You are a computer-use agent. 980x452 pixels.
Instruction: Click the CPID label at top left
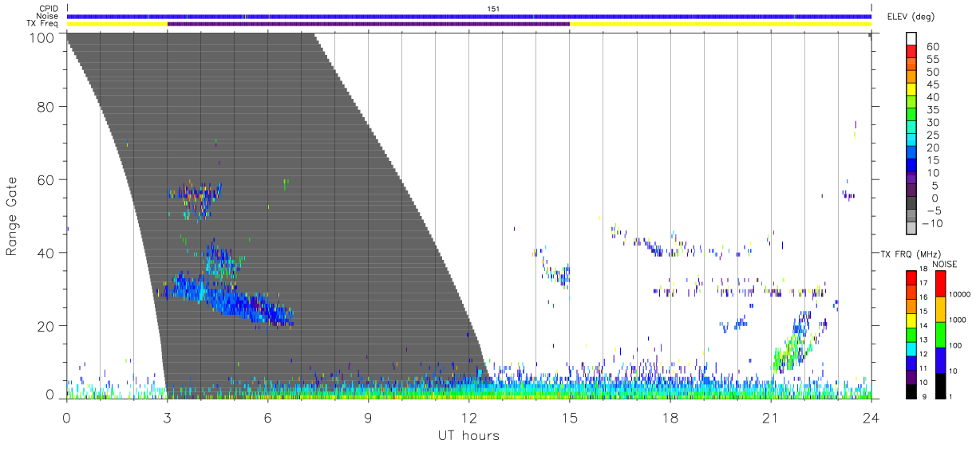point(49,9)
